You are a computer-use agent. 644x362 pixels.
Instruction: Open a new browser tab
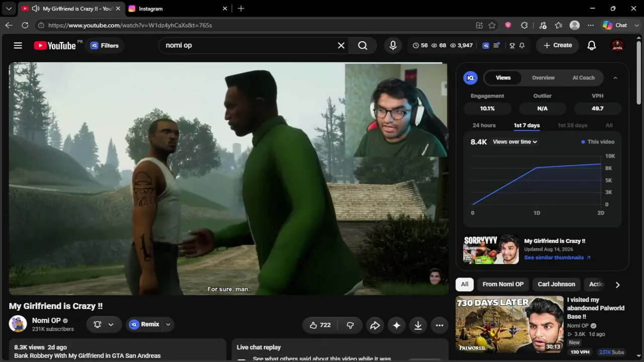point(241,9)
